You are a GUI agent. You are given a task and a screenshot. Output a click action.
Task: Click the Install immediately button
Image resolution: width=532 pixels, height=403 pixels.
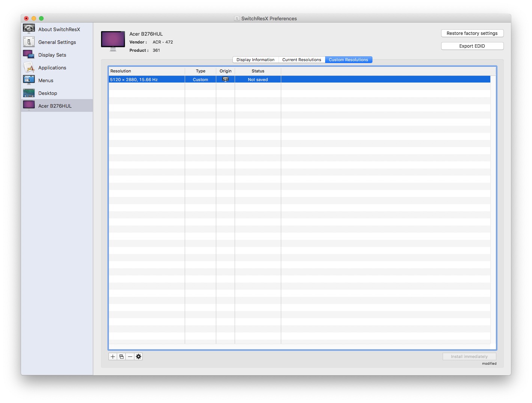[469, 356]
